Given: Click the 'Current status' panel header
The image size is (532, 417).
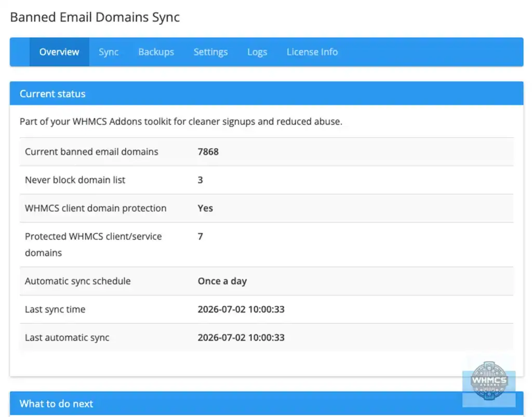Looking at the screenshot, I should (x=267, y=94).
